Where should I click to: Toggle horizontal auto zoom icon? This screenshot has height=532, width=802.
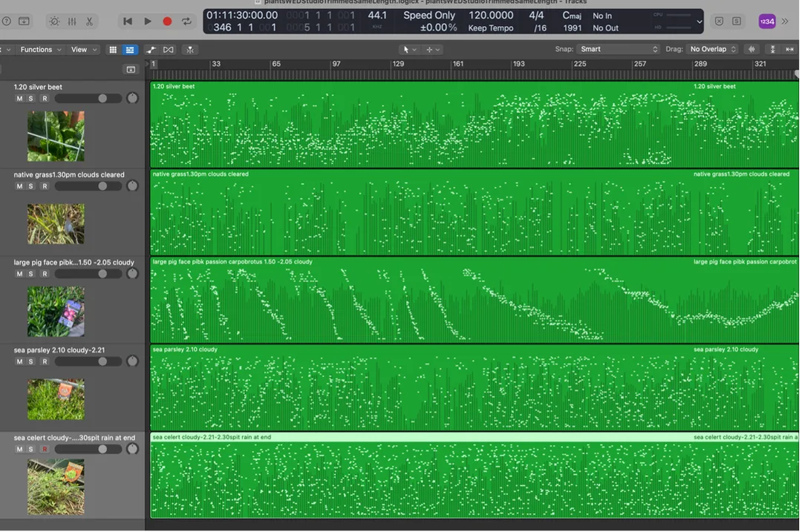coord(789,50)
